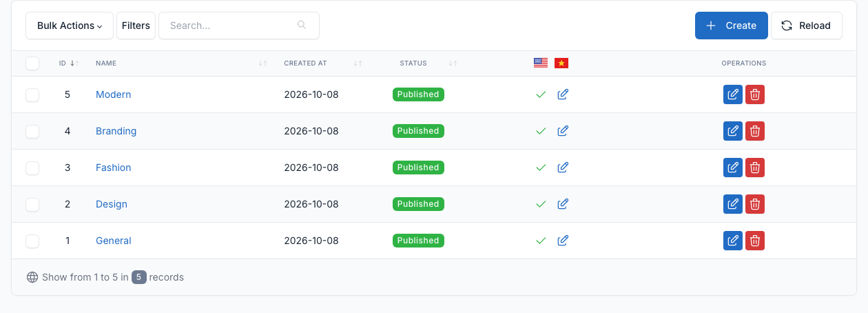Select the General row checkbox

coord(32,241)
